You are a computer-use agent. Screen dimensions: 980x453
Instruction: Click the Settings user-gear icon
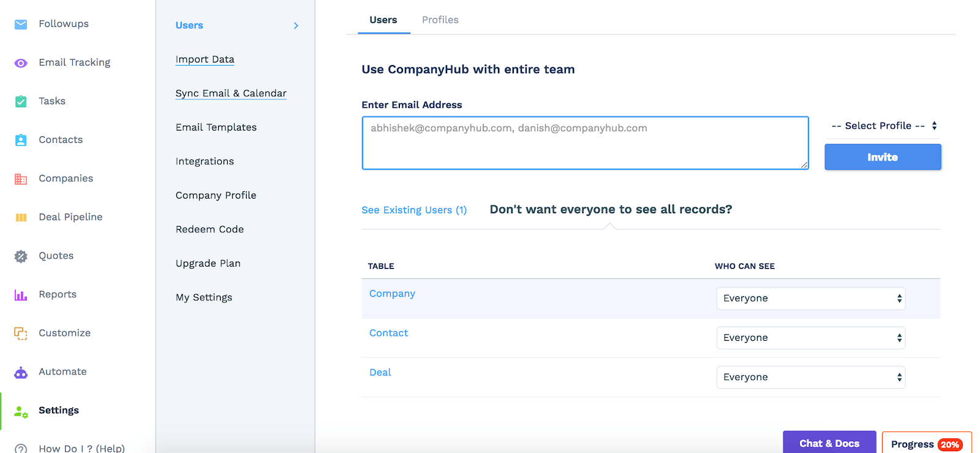pyautogui.click(x=21, y=412)
